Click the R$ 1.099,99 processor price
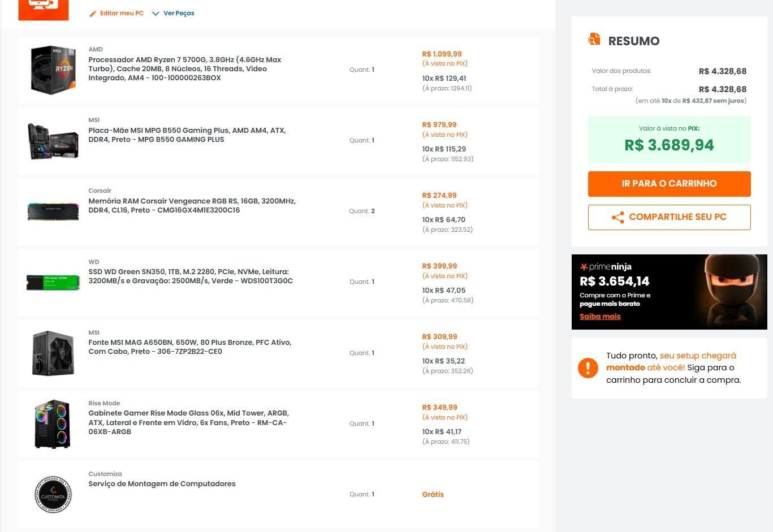Viewport: 773px width, 532px height. 442,54
